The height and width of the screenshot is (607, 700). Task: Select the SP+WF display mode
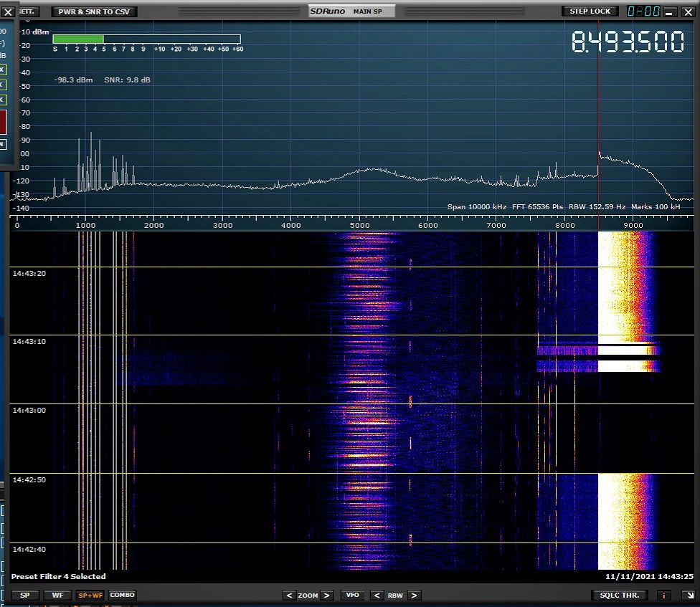(90, 595)
